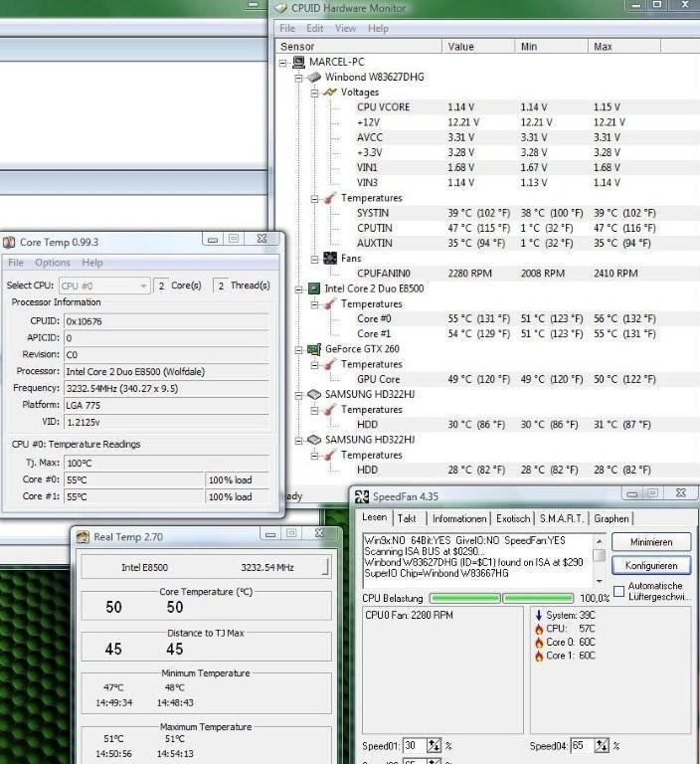This screenshot has width=700, height=764.
Task: Switch to the Graphen tab in SpeedFan
Action: (x=612, y=518)
